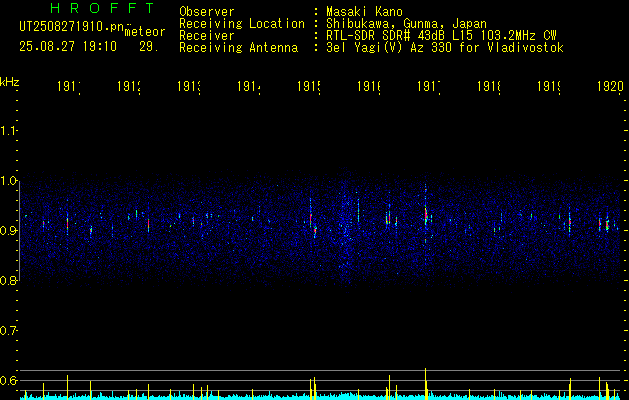This screenshot has width=629, height=400.
Task: Click the Shibukawa, Gunma, Japan text
Action: [406, 24]
